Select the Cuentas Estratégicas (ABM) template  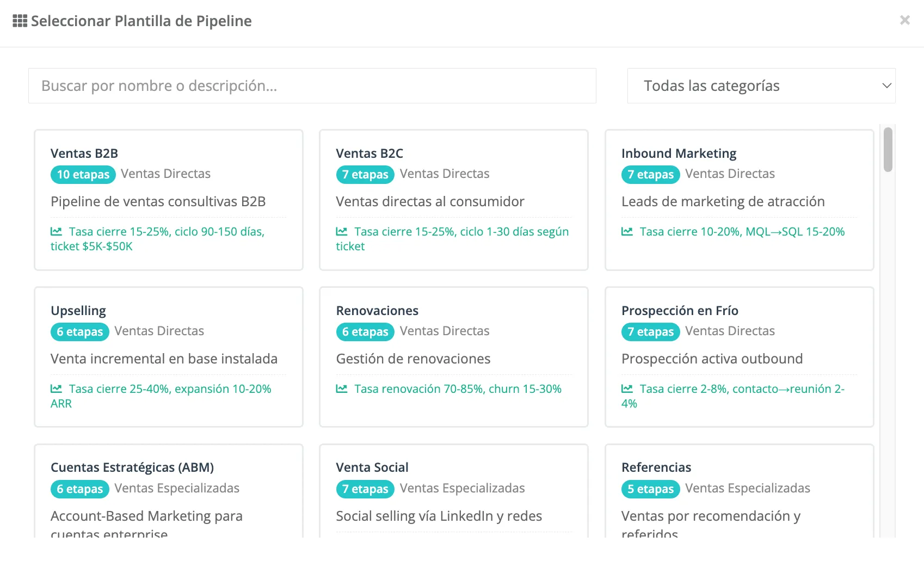pos(169,491)
